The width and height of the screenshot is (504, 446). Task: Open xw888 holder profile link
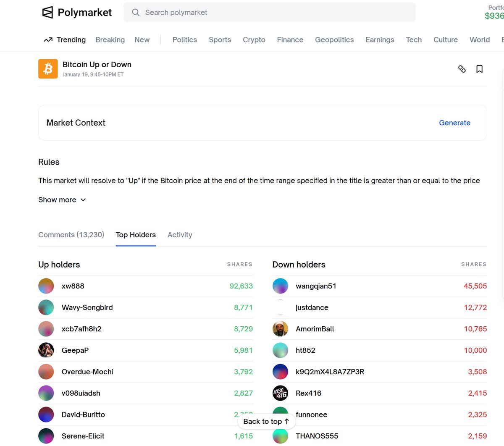click(73, 286)
